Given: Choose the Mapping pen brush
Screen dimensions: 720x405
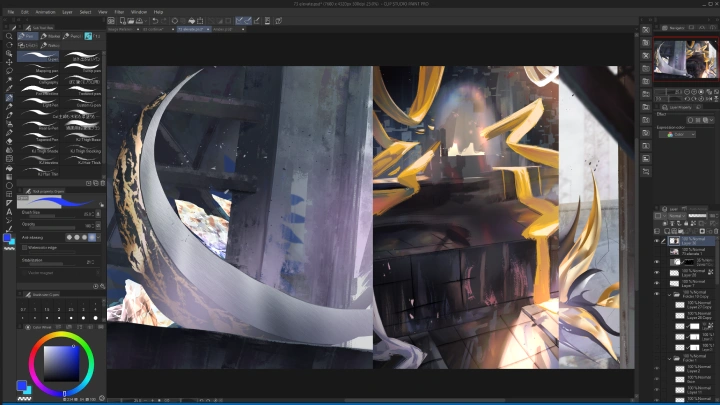Looking at the screenshot, I should (x=38, y=68).
